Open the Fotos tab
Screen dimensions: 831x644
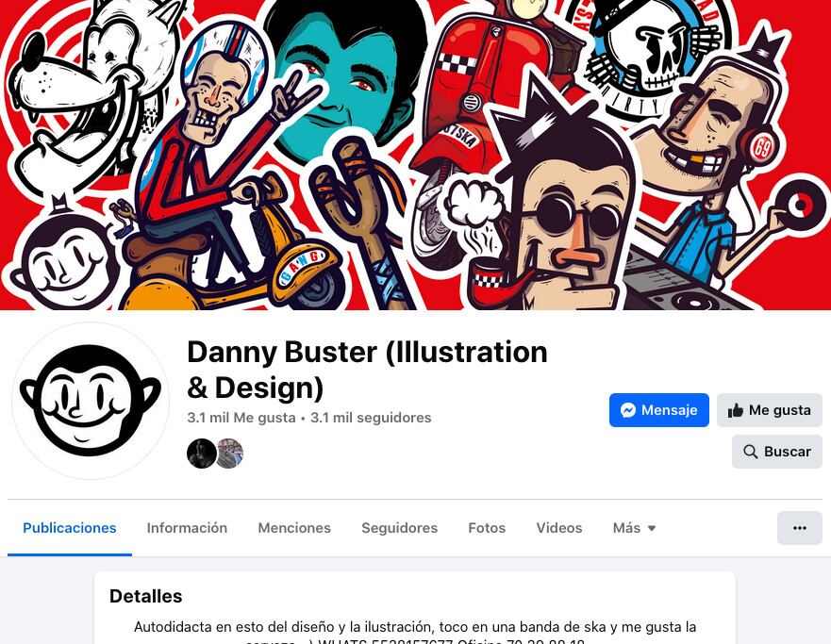pyautogui.click(x=487, y=528)
